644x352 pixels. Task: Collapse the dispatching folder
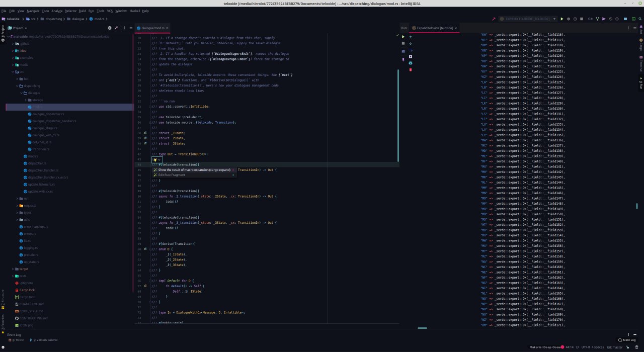point(17,86)
